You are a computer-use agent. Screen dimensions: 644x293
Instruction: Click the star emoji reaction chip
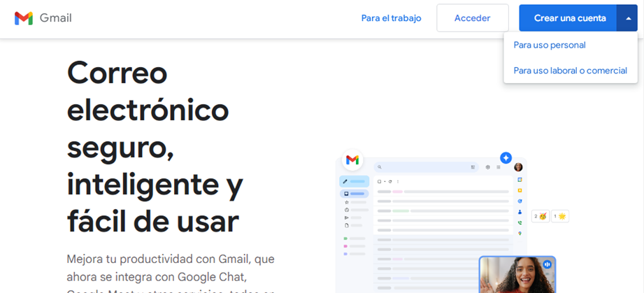point(560,216)
